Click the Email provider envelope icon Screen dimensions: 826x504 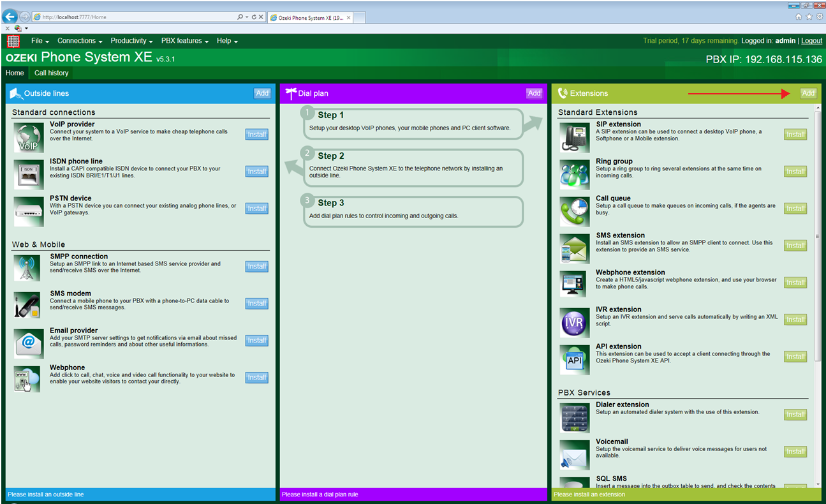tap(29, 343)
